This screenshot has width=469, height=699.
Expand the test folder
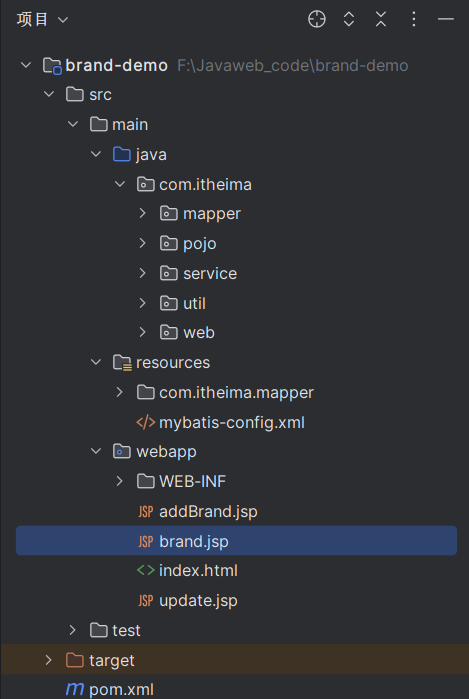pos(72,630)
